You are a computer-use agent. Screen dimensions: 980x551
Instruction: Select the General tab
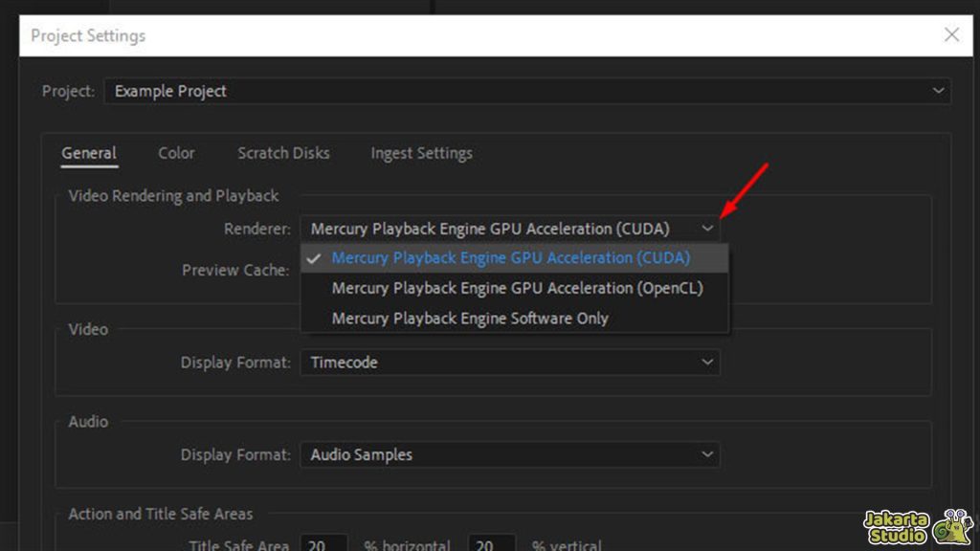click(89, 153)
